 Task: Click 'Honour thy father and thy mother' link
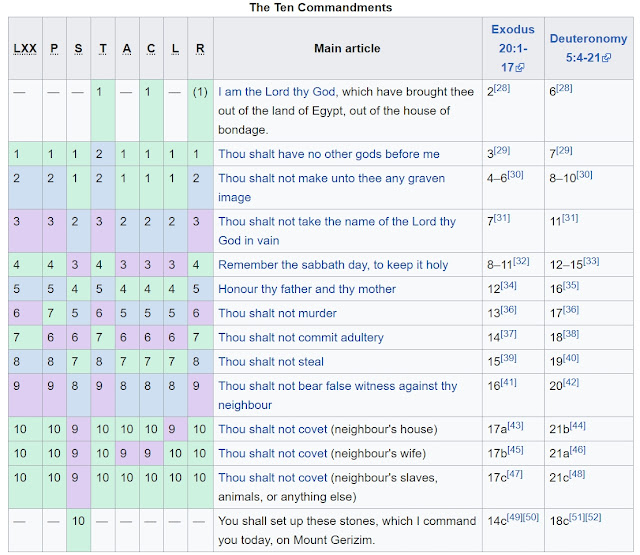307,289
